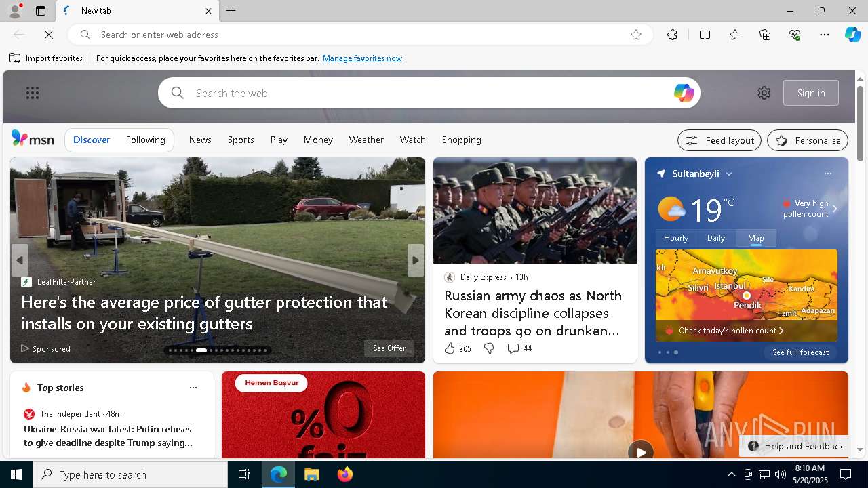Open Russian army chaos article headline
This screenshot has width=868, height=488.
[533, 313]
